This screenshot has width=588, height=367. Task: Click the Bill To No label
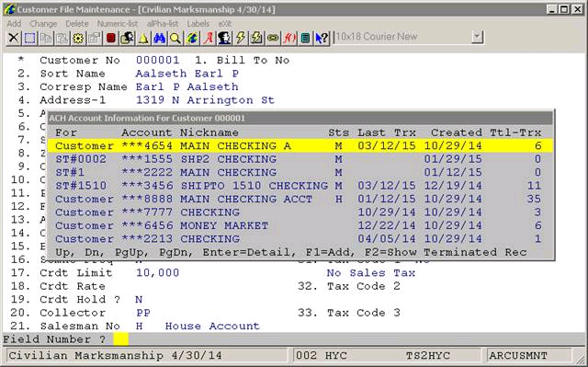click(x=254, y=60)
